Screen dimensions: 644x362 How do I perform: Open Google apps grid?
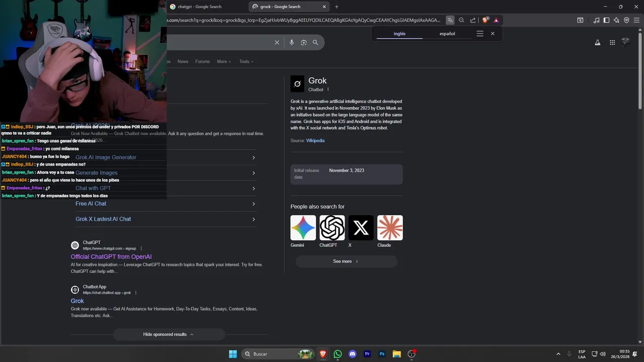[x=612, y=43]
